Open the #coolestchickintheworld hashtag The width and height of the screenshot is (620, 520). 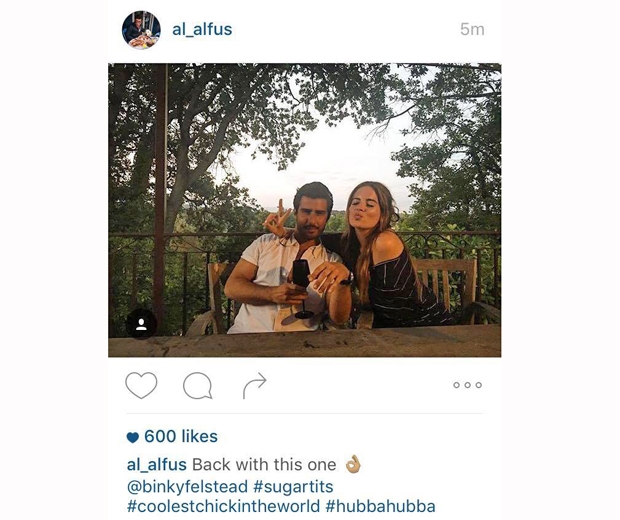pyautogui.click(x=223, y=506)
